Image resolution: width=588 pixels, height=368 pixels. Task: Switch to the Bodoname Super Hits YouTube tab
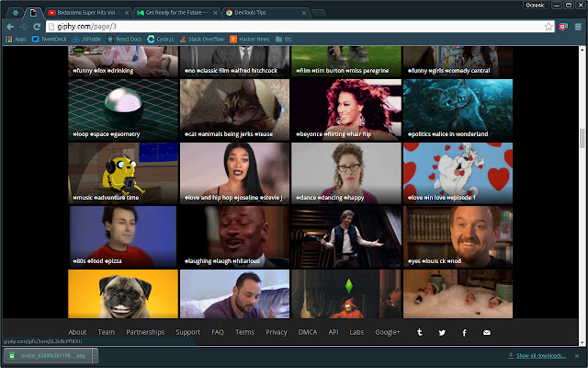[x=86, y=12]
